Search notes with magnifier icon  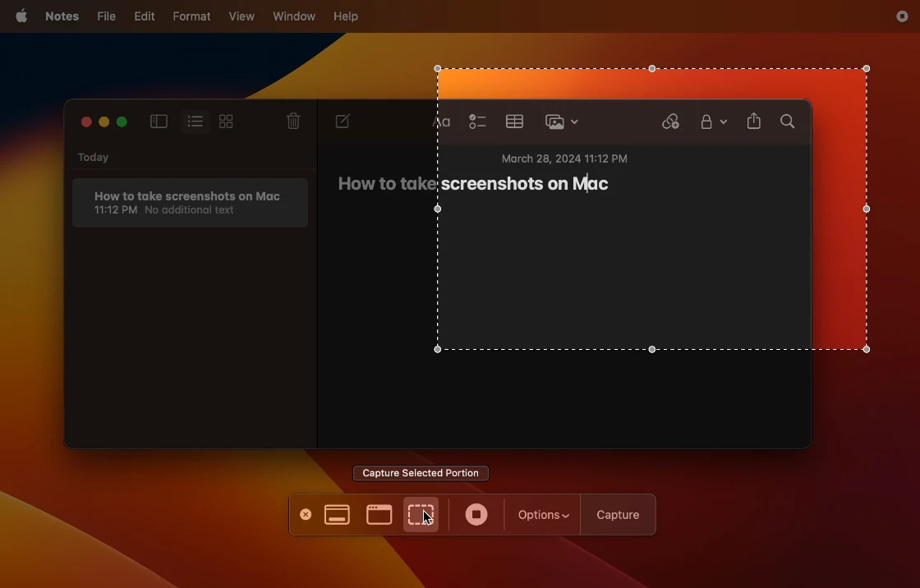(x=788, y=122)
